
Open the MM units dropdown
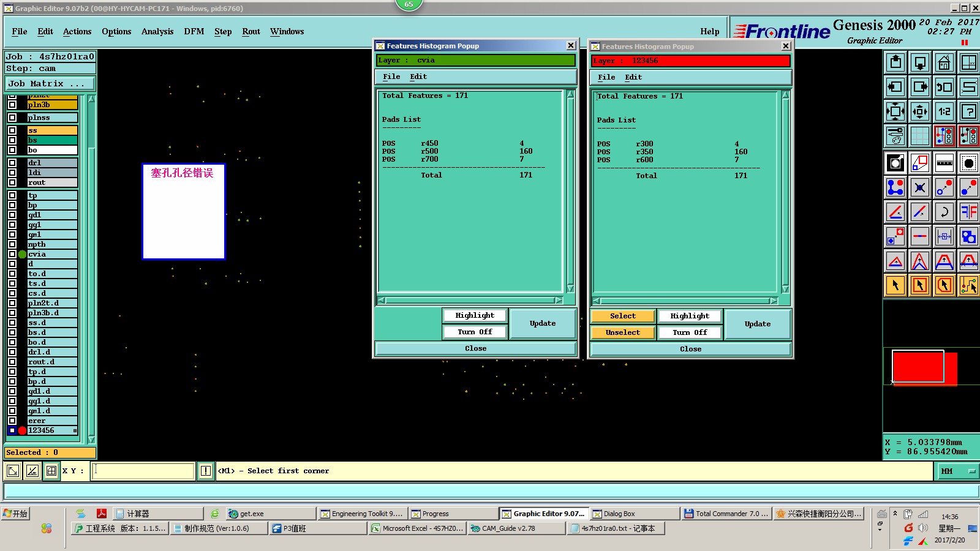click(958, 471)
